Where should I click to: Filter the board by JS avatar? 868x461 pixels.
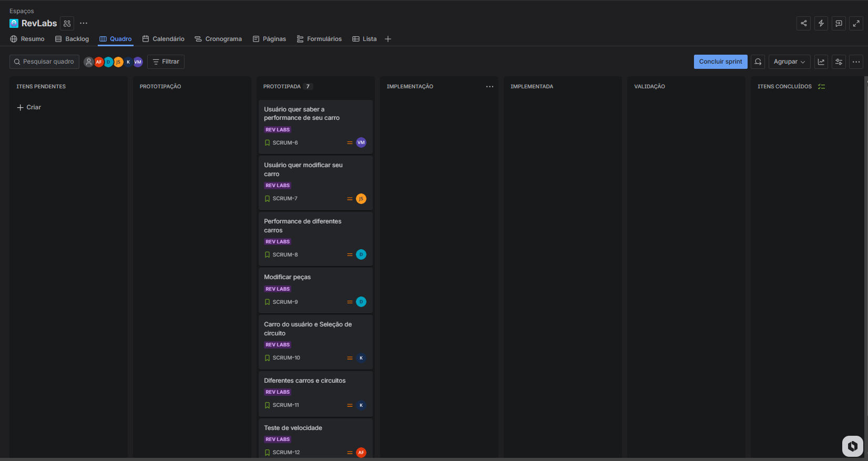pyautogui.click(x=118, y=62)
